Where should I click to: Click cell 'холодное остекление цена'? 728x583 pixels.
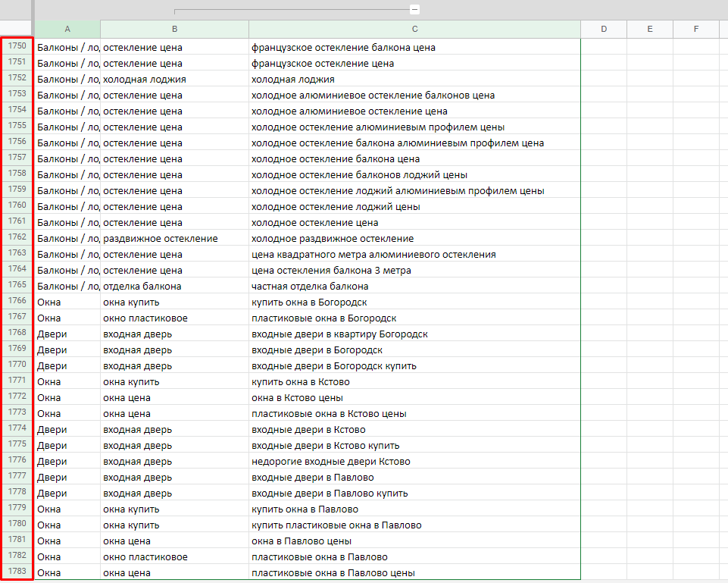414,223
